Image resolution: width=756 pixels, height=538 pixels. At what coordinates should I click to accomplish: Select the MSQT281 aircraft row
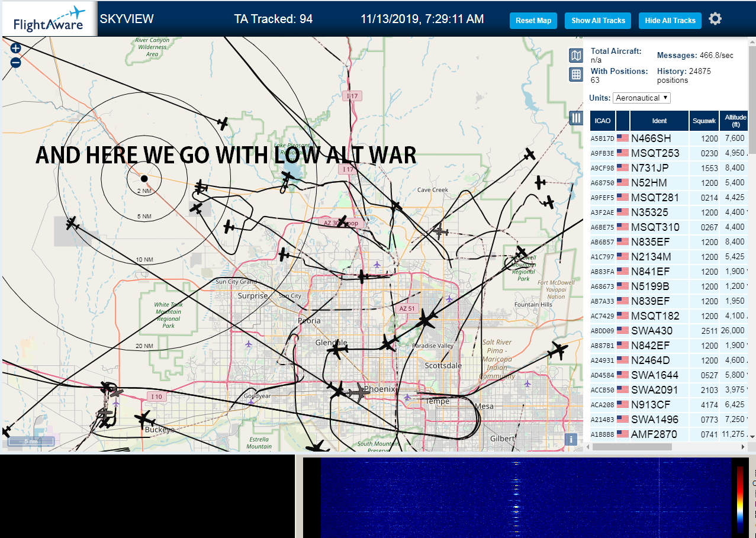point(670,197)
